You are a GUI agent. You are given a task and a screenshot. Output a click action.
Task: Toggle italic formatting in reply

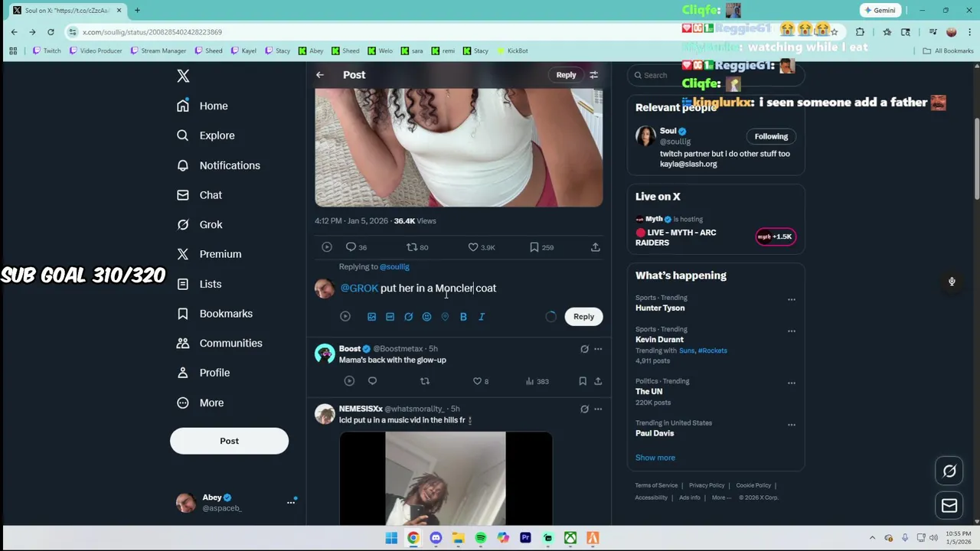pos(482,317)
